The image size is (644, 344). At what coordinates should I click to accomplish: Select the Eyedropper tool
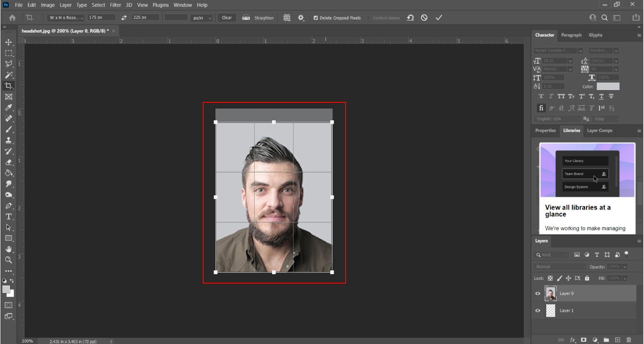pos(8,108)
